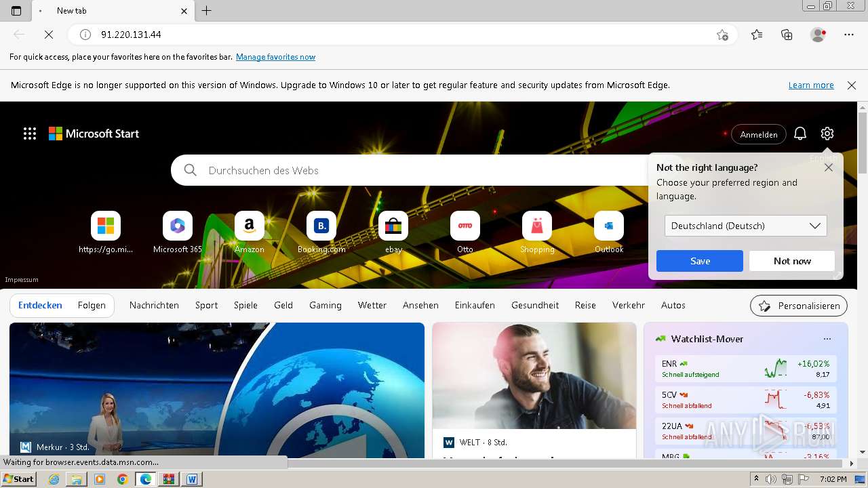Viewport: 868px width, 488px height.
Task: Open Edge settings and more menu
Action: point(849,35)
